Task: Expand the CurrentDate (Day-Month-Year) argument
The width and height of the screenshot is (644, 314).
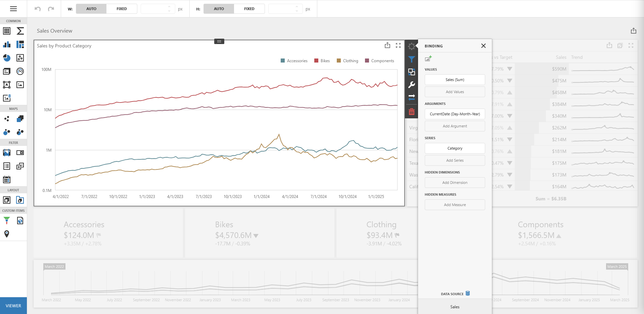Action: click(x=455, y=114)
